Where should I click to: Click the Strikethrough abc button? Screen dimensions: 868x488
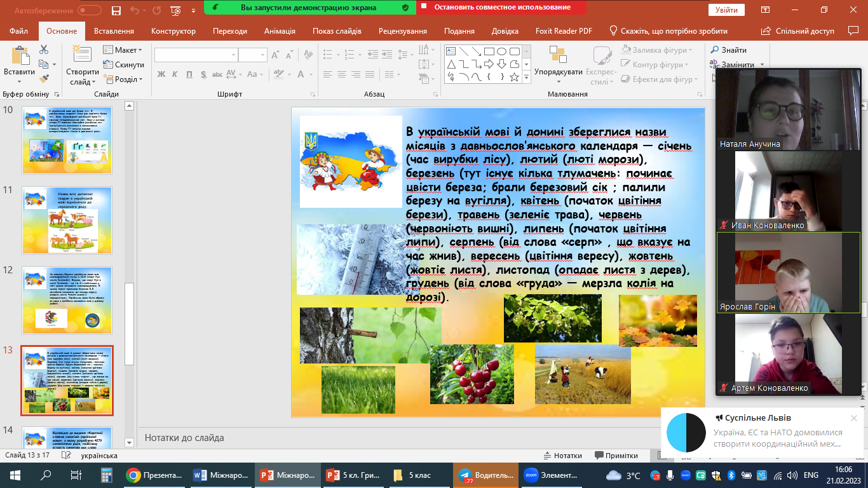pyautogui.click(x=217, y=74)
